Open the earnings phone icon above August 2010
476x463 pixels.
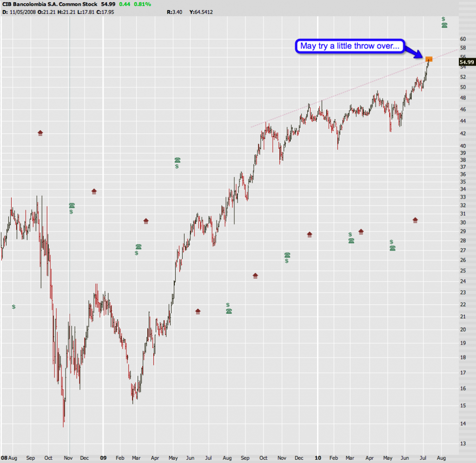coord(444,26)
